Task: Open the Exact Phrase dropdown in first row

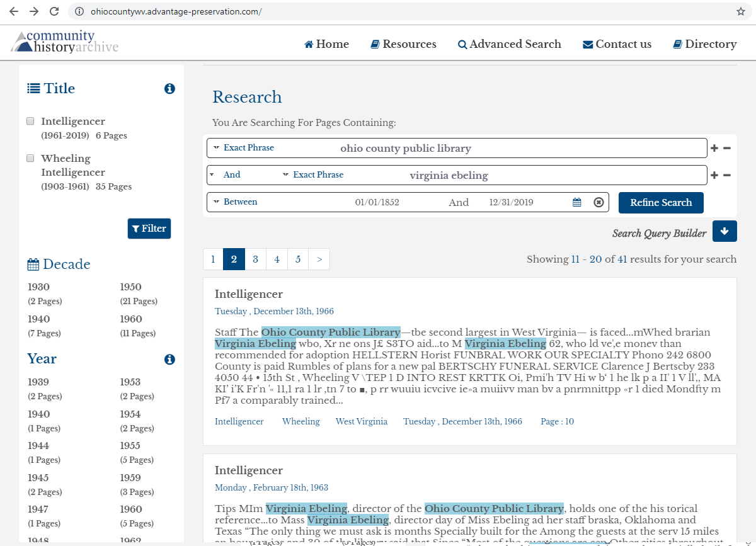Action: [244, 147]
